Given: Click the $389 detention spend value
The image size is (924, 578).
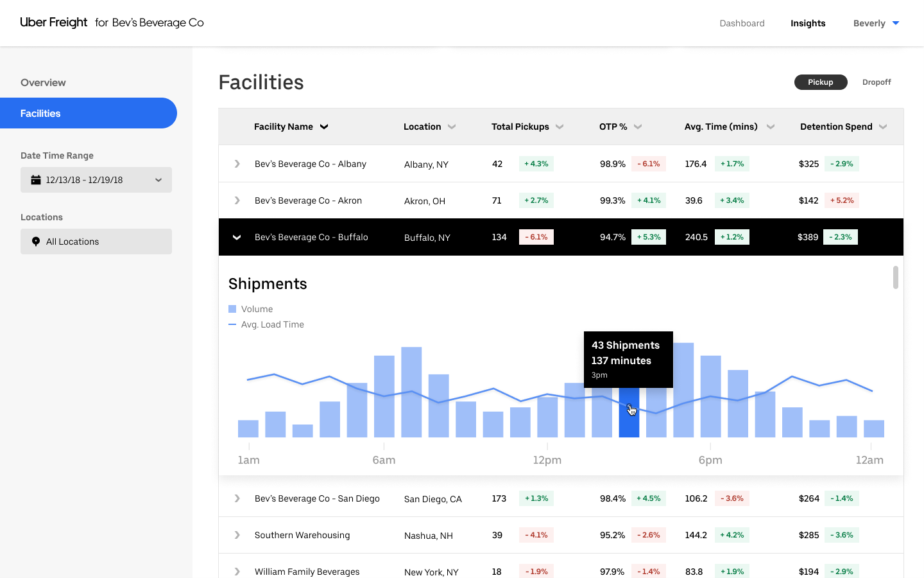Looking at the screenshot, I should pyautogui.click(x=808, y=237).
